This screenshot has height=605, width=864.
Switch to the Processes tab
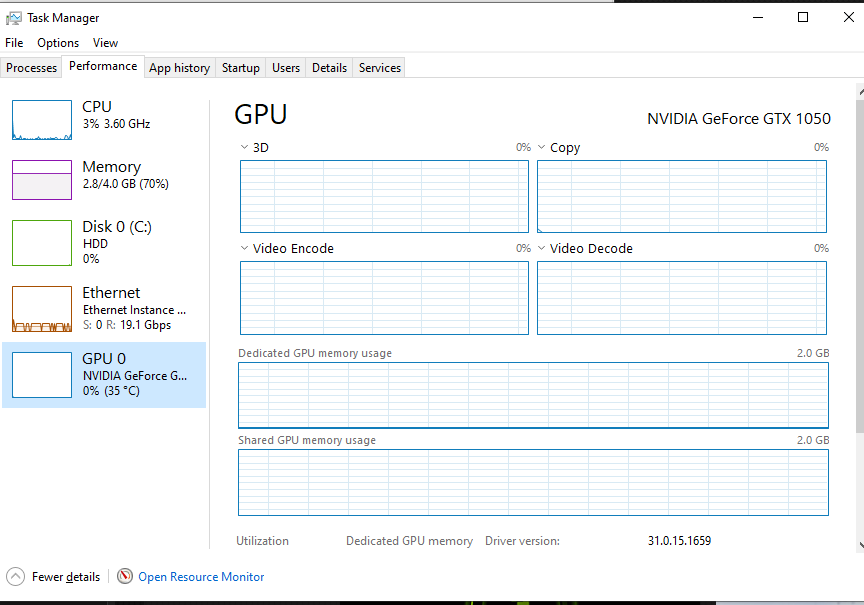(31, 68)
